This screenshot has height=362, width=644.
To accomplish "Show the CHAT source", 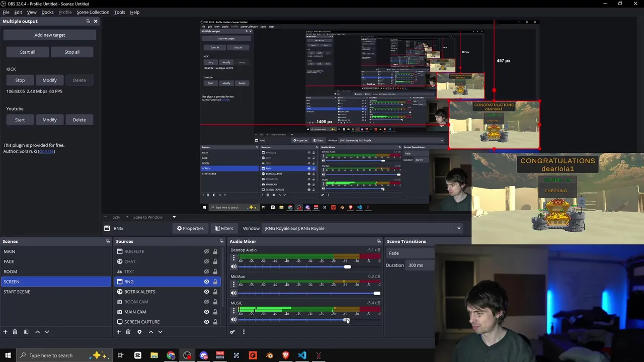I will pyautogui.click(x=206, y=261).
